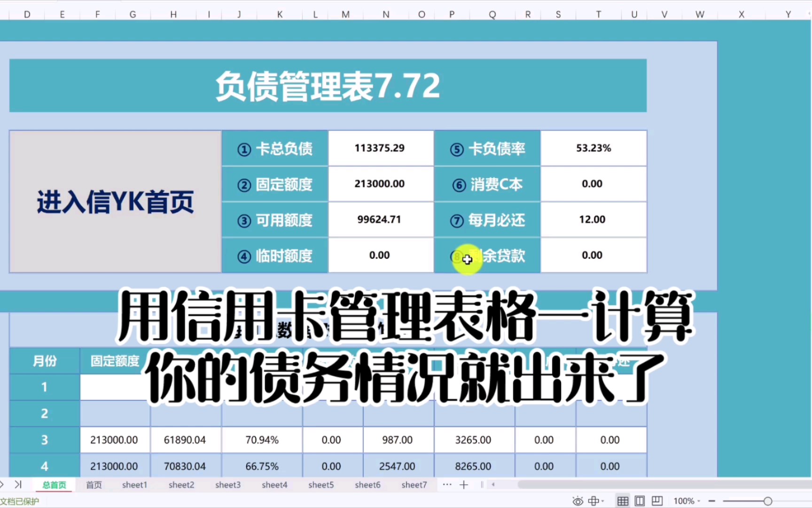Click the 文档已保护 status text
Image resolution: width=812 pixels, height=508 pixels.
coord(20,501)
